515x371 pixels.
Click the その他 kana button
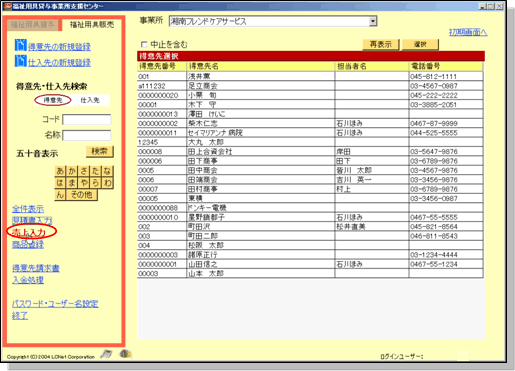click(x=82, y=195)
